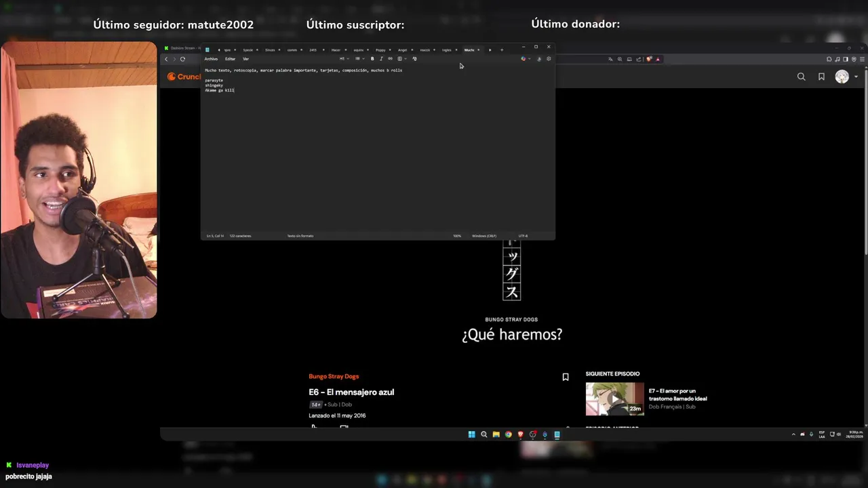Open Chrome from the taskbar
The height and width of the screenshot is (488, 868).
(x=508, y=434)
